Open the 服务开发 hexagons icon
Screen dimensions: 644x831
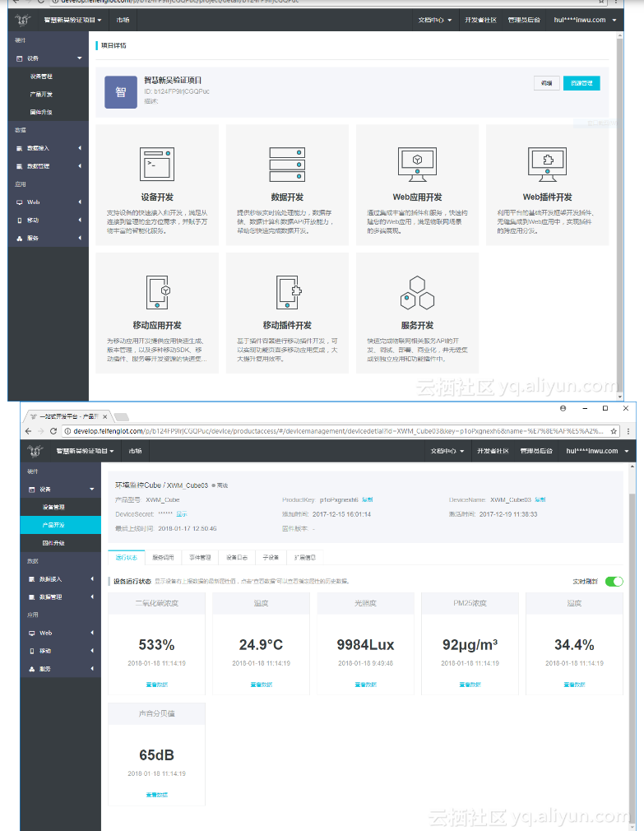pos(417,293)
